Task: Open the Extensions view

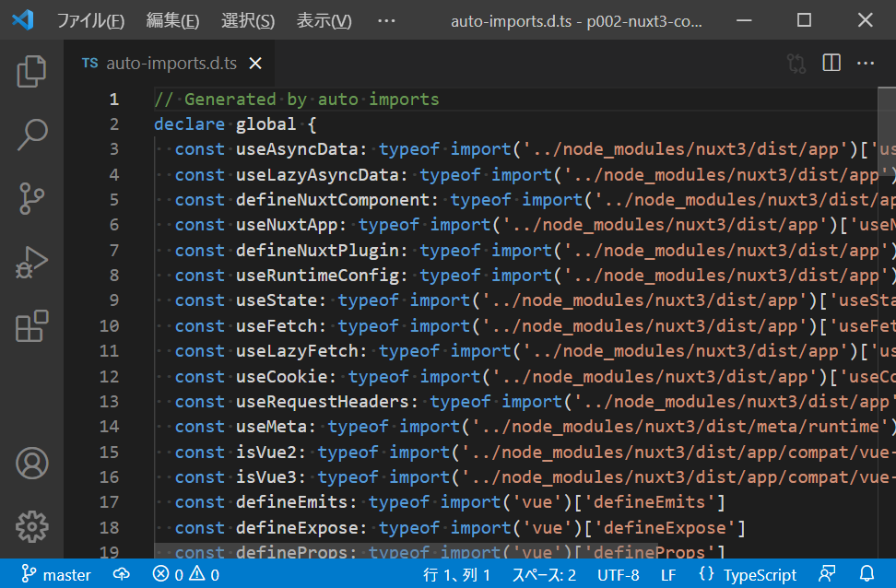Action: (x=31, y=326)
